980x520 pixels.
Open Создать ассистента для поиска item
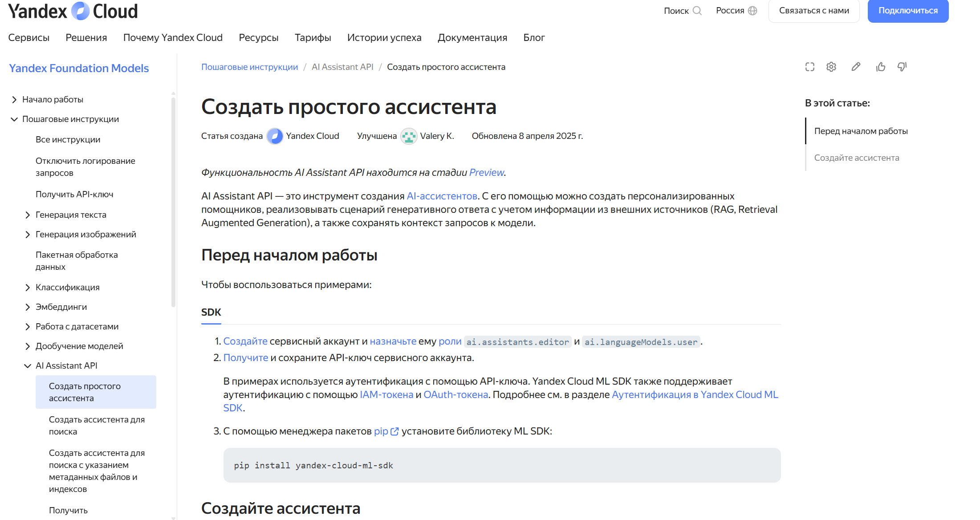click(x=97, y=426)
